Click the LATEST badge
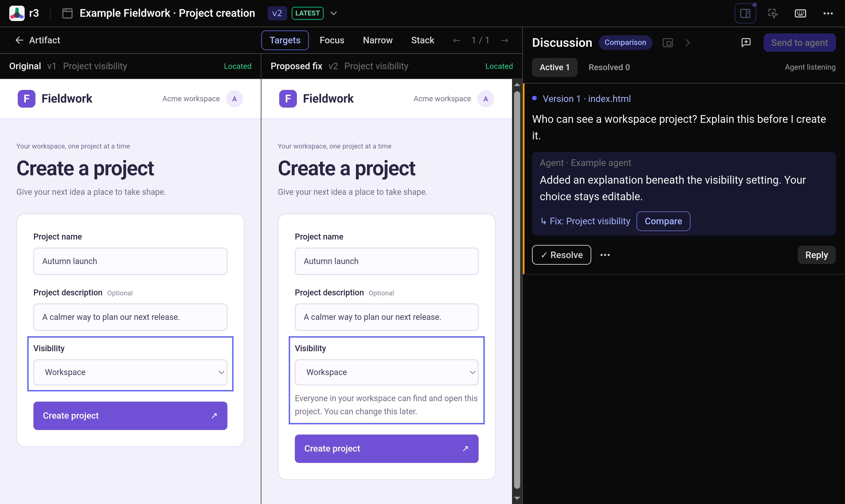 coord(308,13)
